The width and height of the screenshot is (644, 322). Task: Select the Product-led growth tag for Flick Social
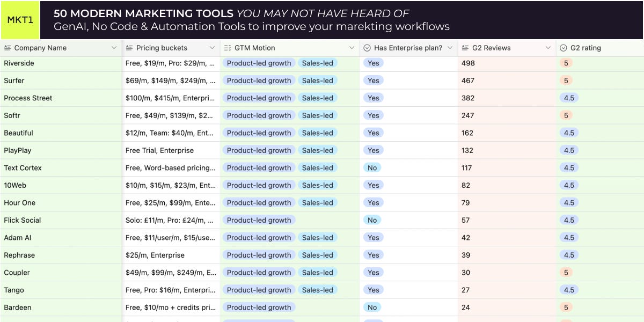pyautogui.click(x=259, y=220)
